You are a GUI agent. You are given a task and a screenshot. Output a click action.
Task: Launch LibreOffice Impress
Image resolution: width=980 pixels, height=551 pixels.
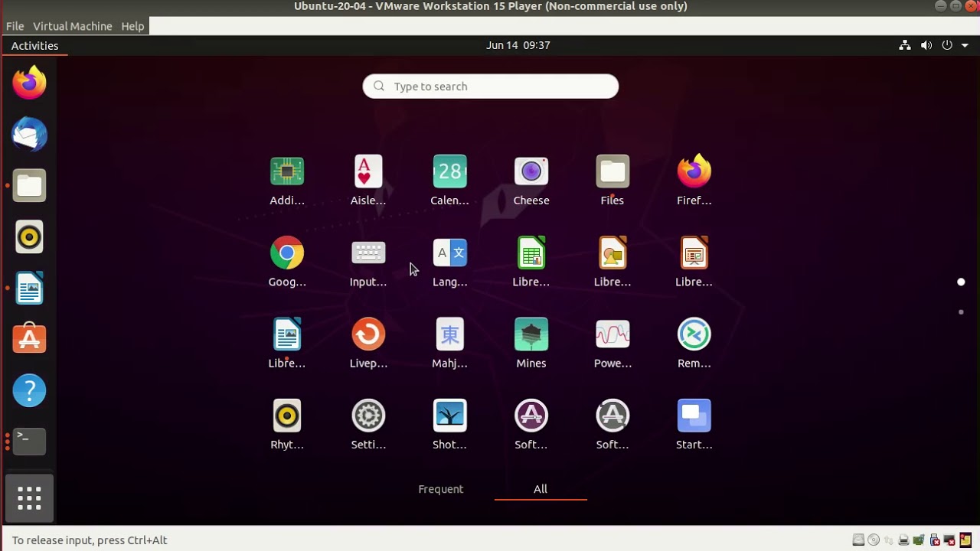click(694, 262)
